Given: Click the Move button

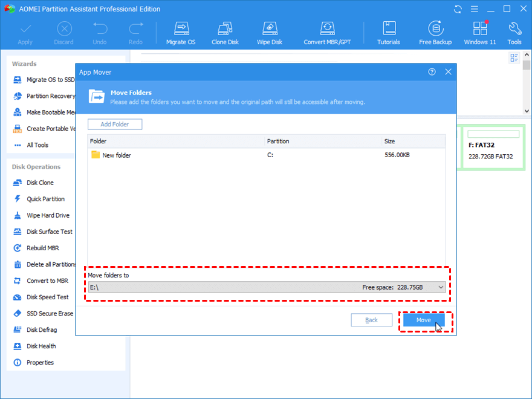Looking at the screenshot, I should [423, 320].
